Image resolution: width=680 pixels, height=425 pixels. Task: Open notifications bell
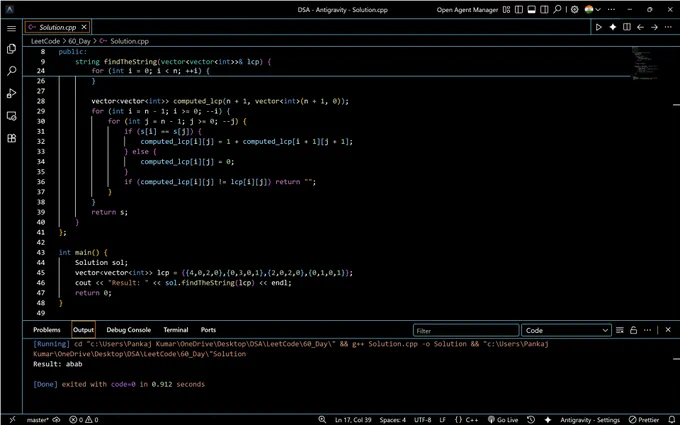click(672, 420)
